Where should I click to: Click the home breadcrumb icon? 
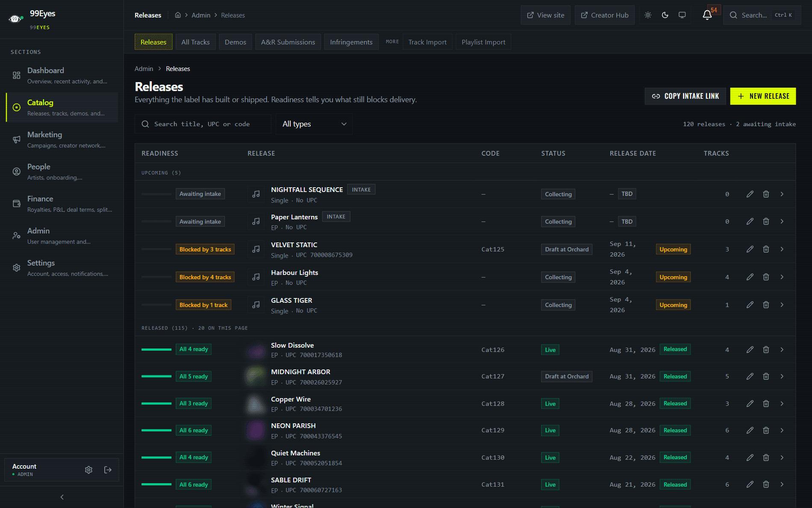(178, 15)
